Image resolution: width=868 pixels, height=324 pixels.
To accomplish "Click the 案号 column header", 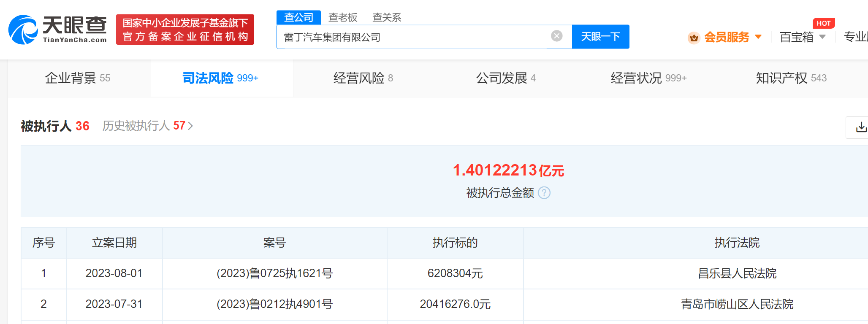I will coord(274,243).
